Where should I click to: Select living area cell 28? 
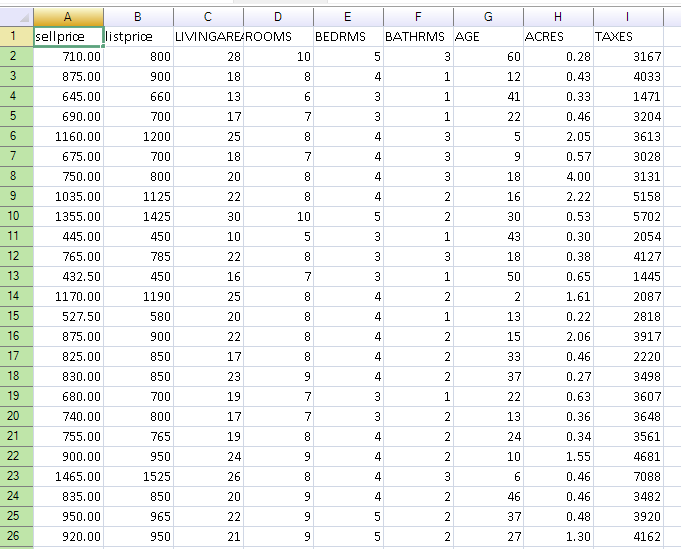coord(208,56)
